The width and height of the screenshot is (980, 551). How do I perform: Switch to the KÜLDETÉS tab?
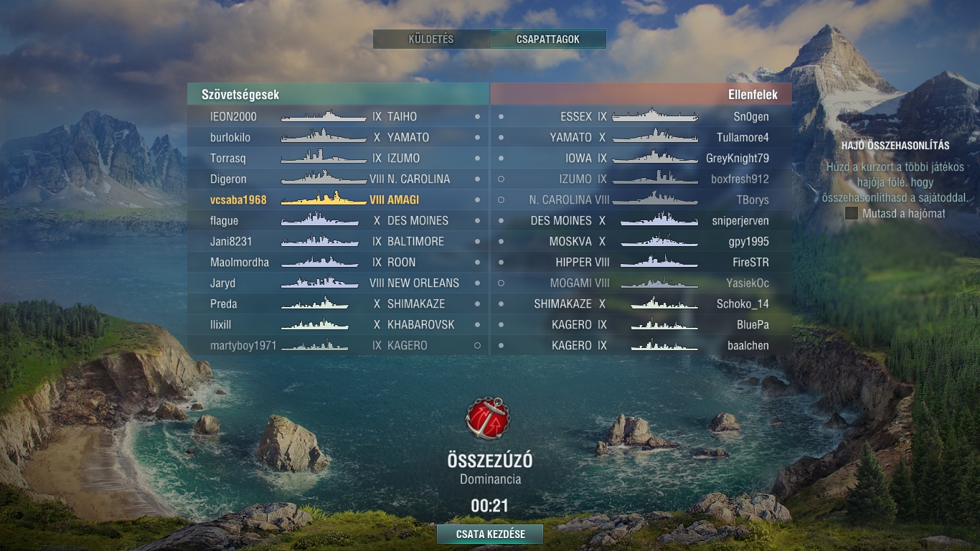(431, 39)
